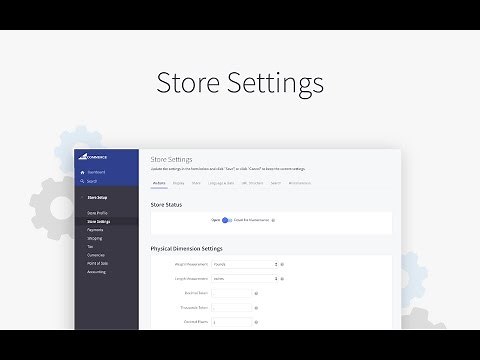
Task: Click help icon next to Decimal Token
Action: click(256, 293)
